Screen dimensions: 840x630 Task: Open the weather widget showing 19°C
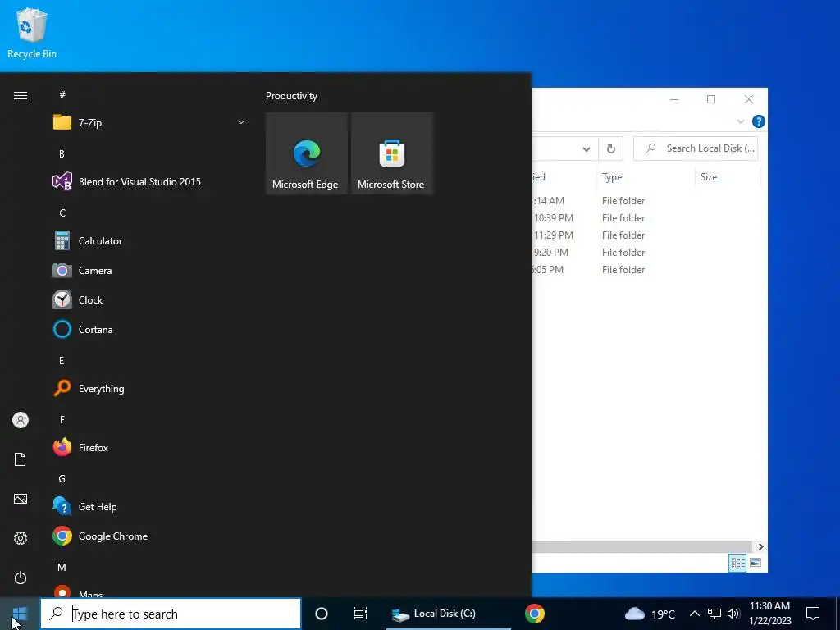tap(650, 614)
